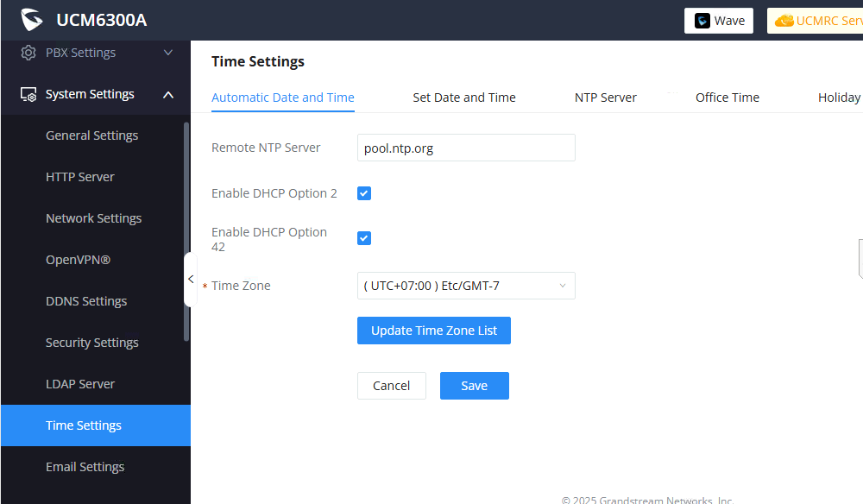Save the time settings

(x=474, y=386)
